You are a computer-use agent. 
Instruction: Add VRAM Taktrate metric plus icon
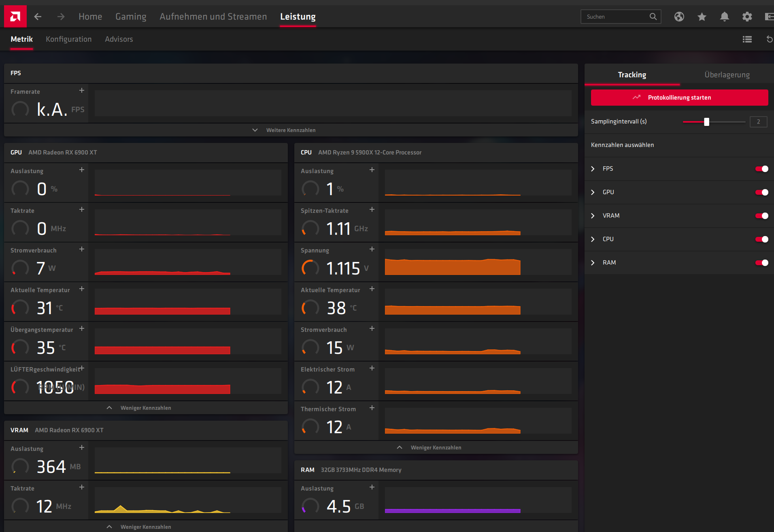tap(82, 487)
